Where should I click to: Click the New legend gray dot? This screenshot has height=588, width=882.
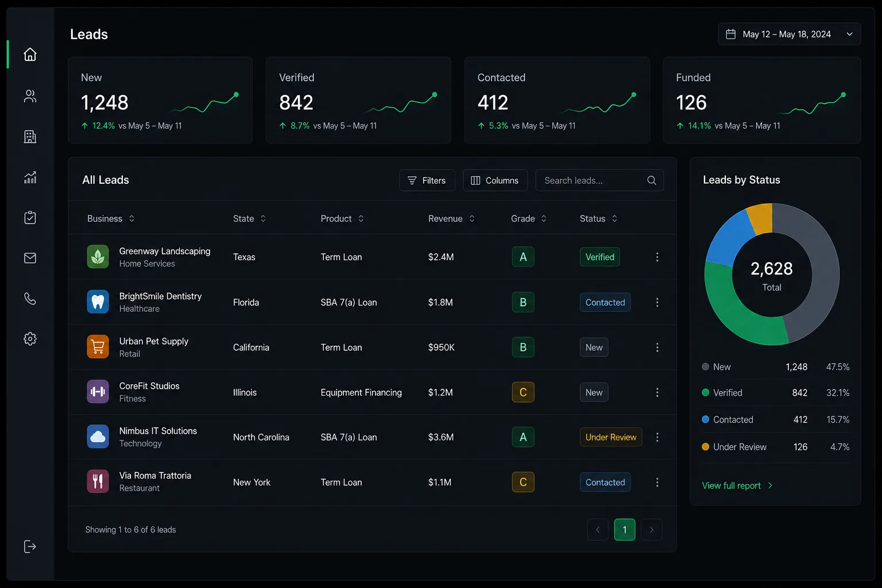pyautogui.click(x=705, y=366)
